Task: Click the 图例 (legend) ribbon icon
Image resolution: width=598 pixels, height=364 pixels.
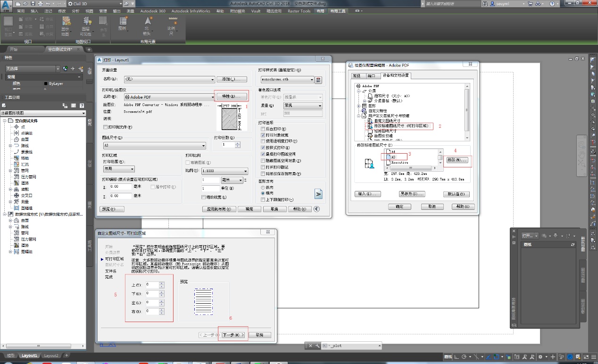Action: tap(123, 24)
